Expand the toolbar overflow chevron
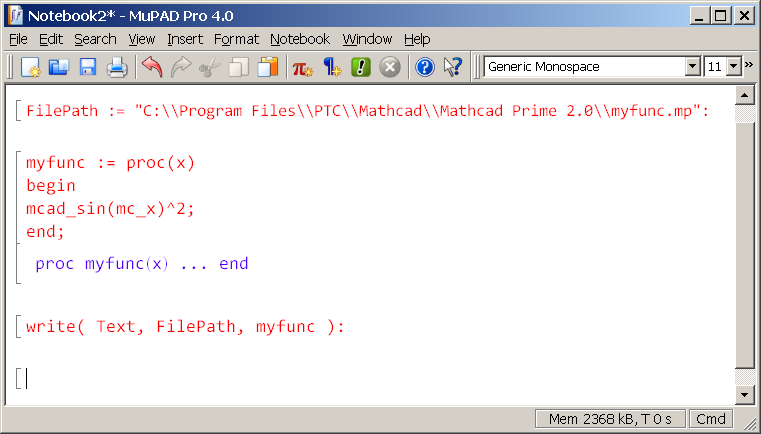The height and width of the screenshot is (434, 761). tap(749, 65)
